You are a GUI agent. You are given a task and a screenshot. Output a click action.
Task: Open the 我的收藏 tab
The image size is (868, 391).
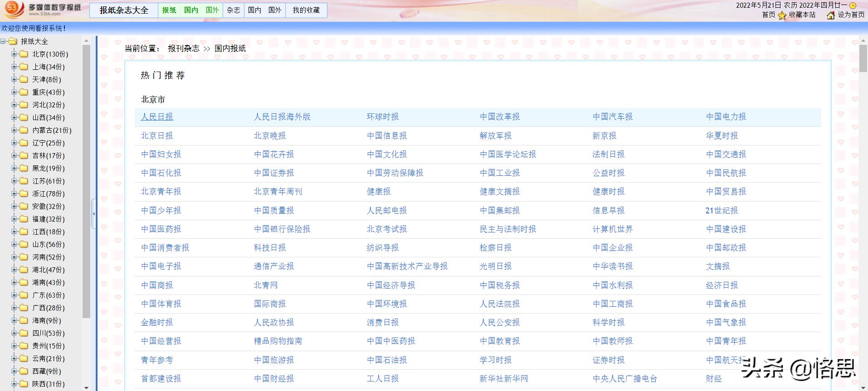pyautogui.click(x=306, y=10)
